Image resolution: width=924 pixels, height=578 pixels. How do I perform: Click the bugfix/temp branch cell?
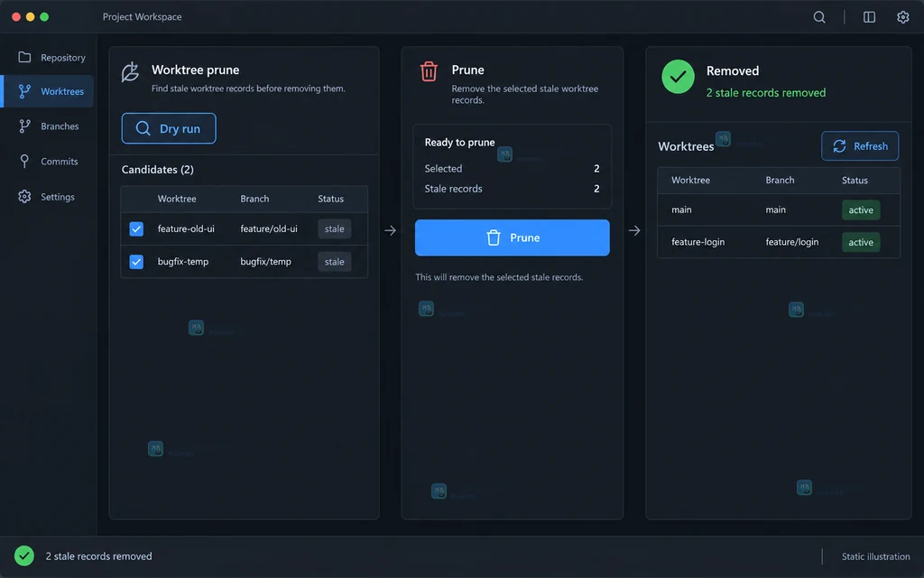tap(266, 261)
